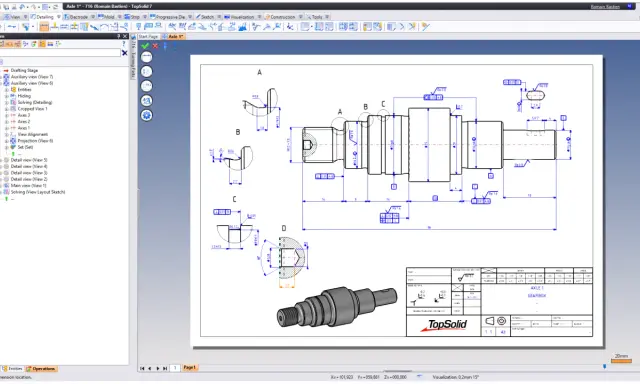This screenshot has height=384, width=640.
Task: Clear the tree search with the X icon
Action: coord(124,53)
